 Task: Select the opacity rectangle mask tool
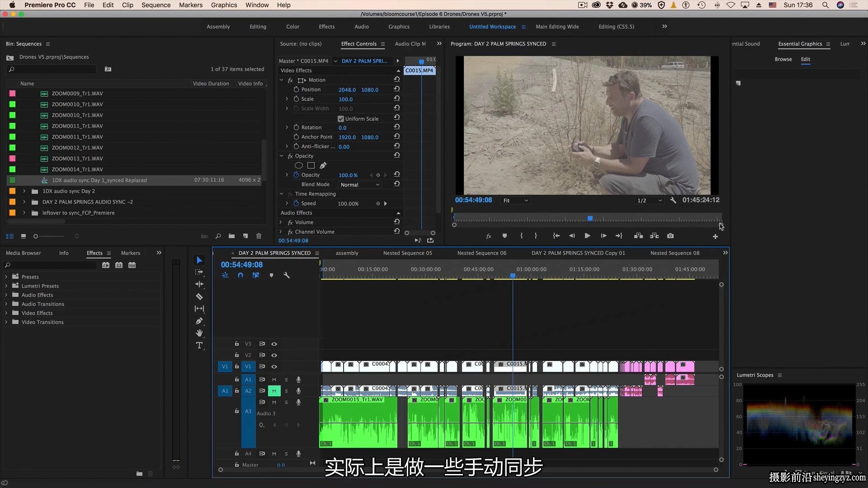tap(311, 165)
